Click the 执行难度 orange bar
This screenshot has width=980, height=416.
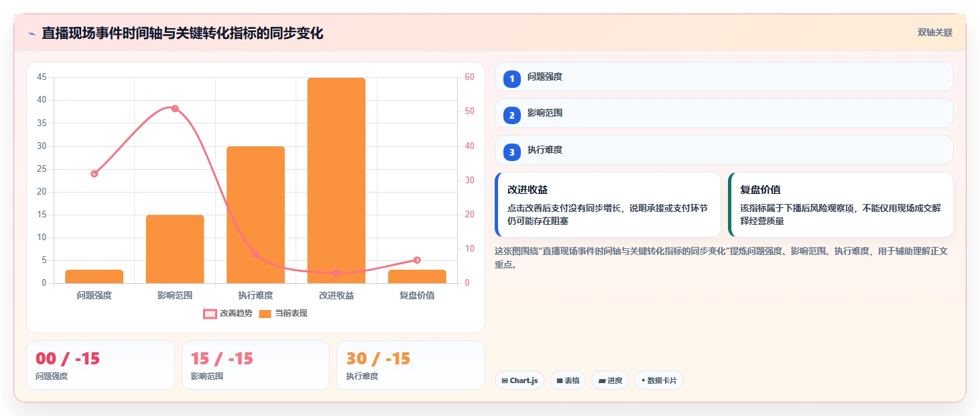click(255, 215)
